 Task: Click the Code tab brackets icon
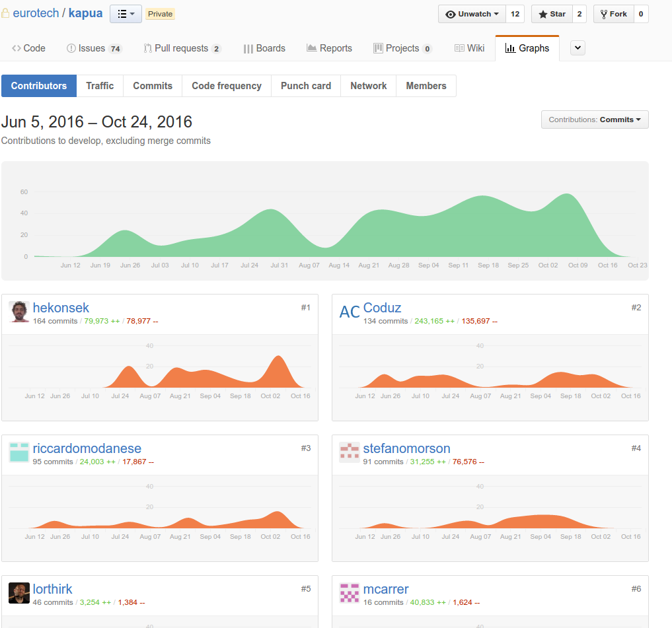click(x=17, y=48)
